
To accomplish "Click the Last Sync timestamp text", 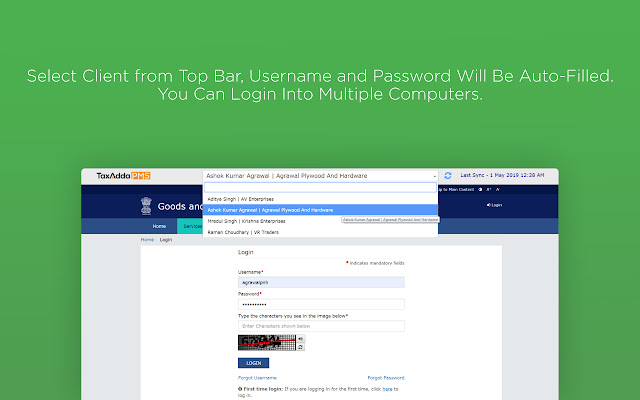I will tap(502, 175).
